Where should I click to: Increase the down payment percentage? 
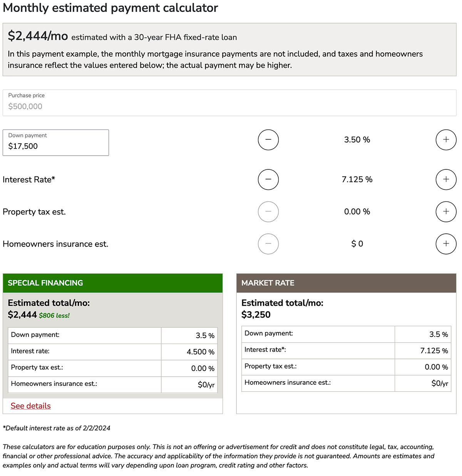(446, 140)
